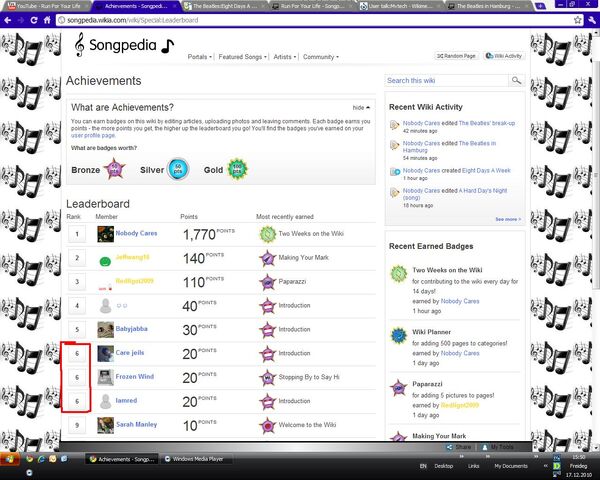Switch to The Beatles Eight Days A Week tab
600x480 pixels.
[x=223, y=6]
